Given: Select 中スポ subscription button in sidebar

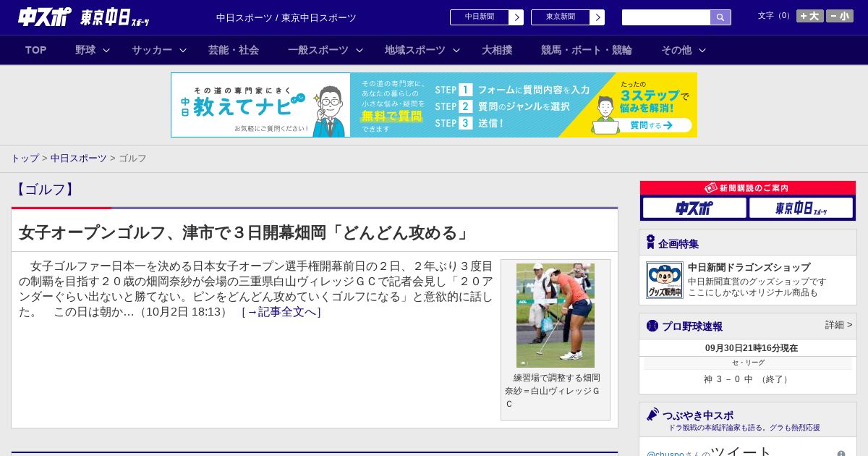Looking at the screenshot, I should click(x=694, y=208).
